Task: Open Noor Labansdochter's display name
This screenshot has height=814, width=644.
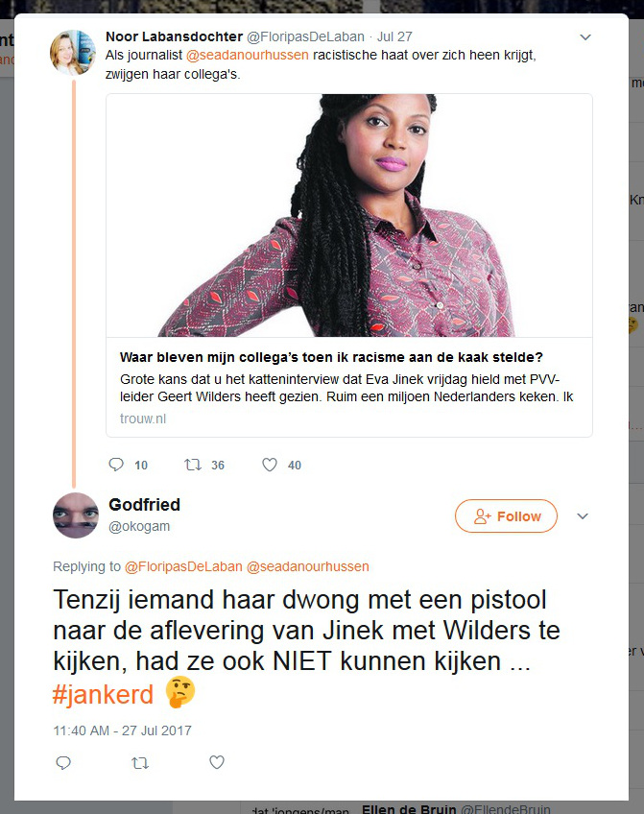Action: (x=175, y=36)
